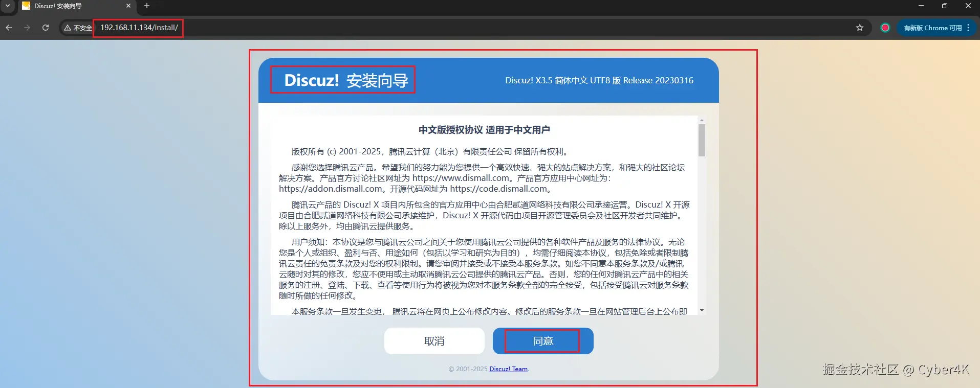This screenshot has width=980, height=388.
Task: Click the 取消 cancel button
Action: pyautogui.click(x=434, y=341)
